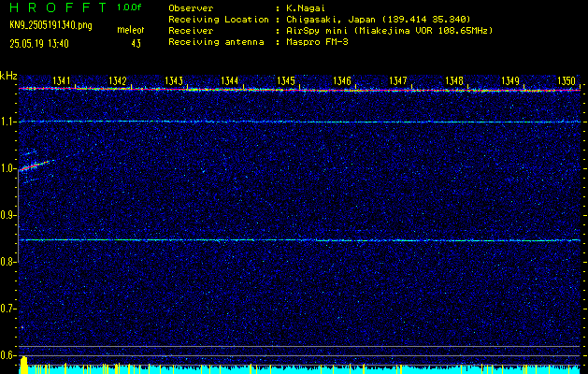Select filename KN9_2505191340.png
588x374 pixels.
[x=50, y=25]
